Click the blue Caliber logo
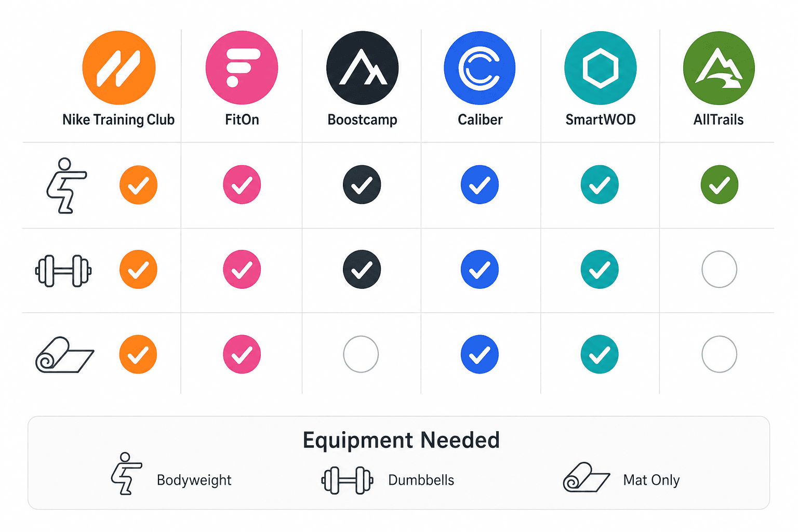 coord(480,68)
